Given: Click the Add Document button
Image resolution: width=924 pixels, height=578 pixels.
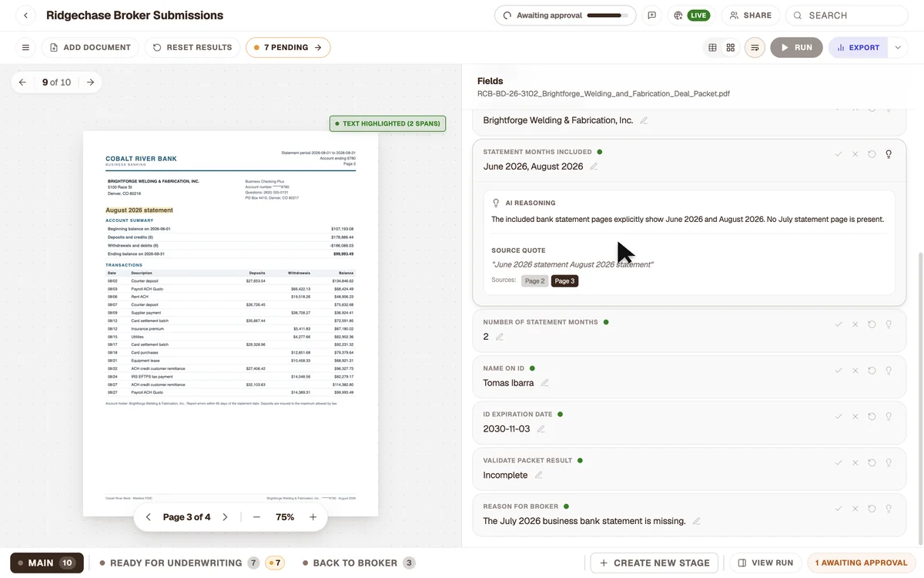Looking at the screenshot, I should (x=90, y=48).
